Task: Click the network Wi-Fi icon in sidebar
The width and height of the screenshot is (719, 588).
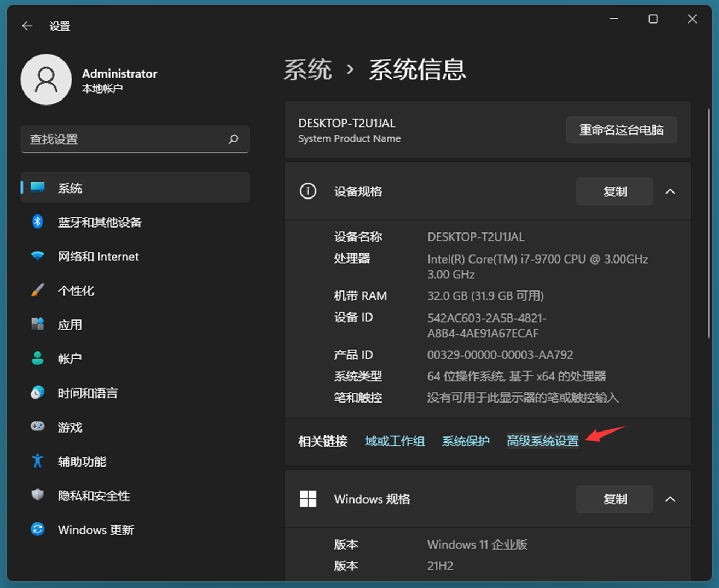Action: coord(38,256)
